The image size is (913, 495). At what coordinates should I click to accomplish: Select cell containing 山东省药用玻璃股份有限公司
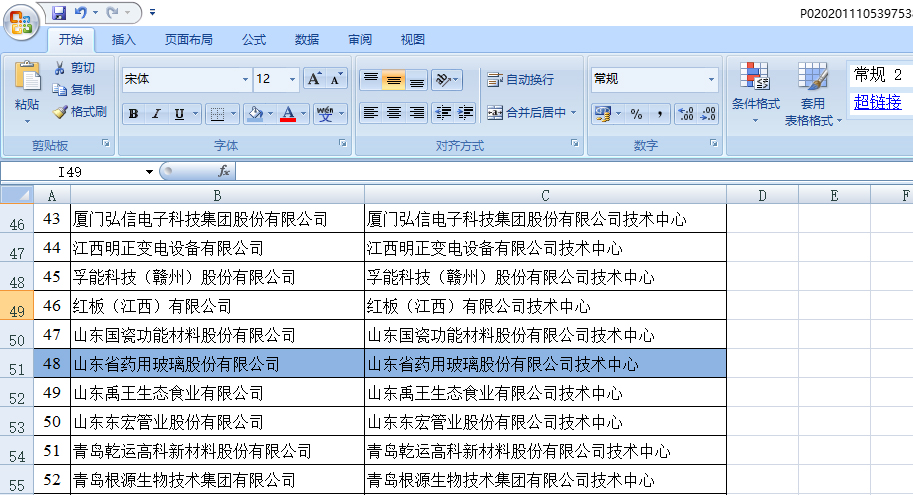point(217,364)
